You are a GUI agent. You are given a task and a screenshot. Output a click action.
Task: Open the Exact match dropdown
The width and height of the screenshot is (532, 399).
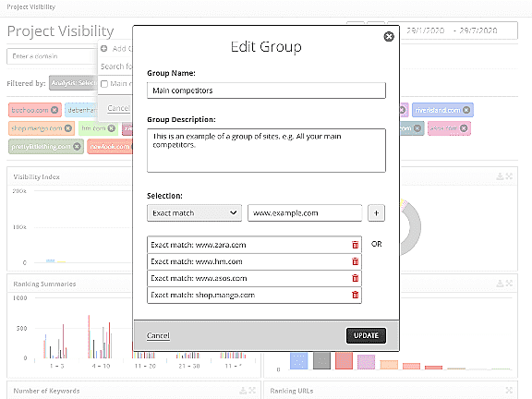[x=194, y=213]
